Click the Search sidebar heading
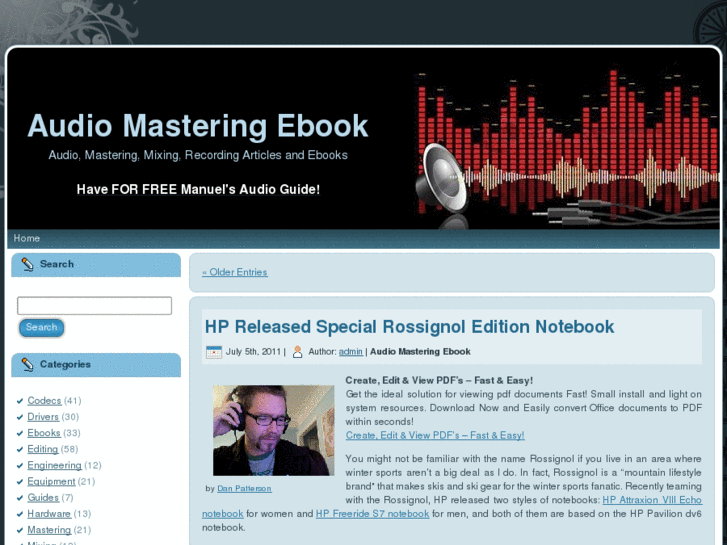727x545 pixels. point(57,264)
